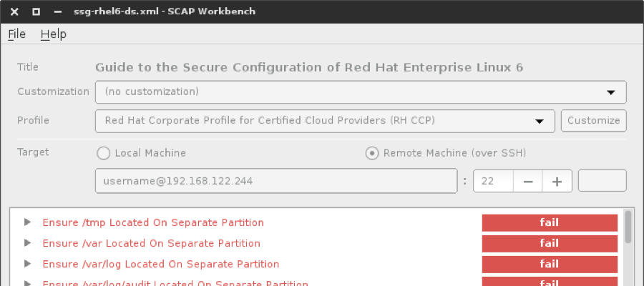The width and height of the screenshot is (644, 286).
Task: Select 'Ensure /var/log Located On Separate Partition' text
Action: [x=161, y=264]
